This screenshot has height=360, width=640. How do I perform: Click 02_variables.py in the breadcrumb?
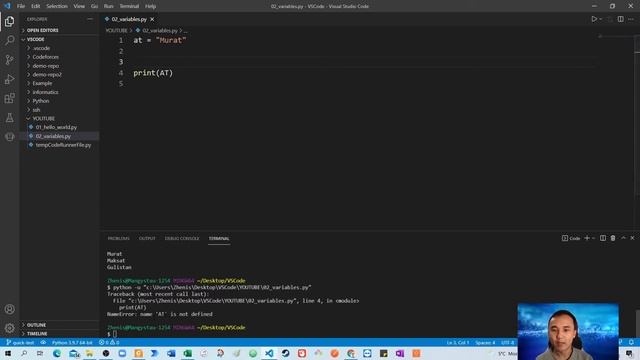(x=160, y=31)
